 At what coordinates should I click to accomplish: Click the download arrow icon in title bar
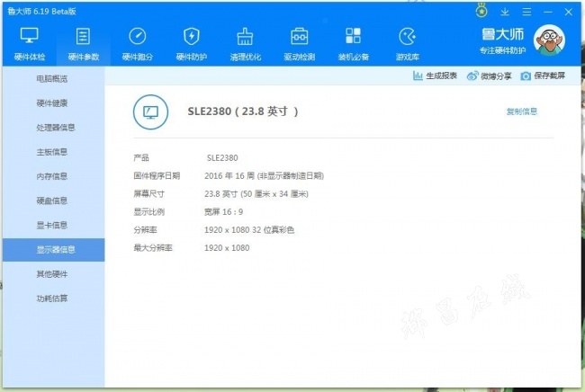point(505,12)
